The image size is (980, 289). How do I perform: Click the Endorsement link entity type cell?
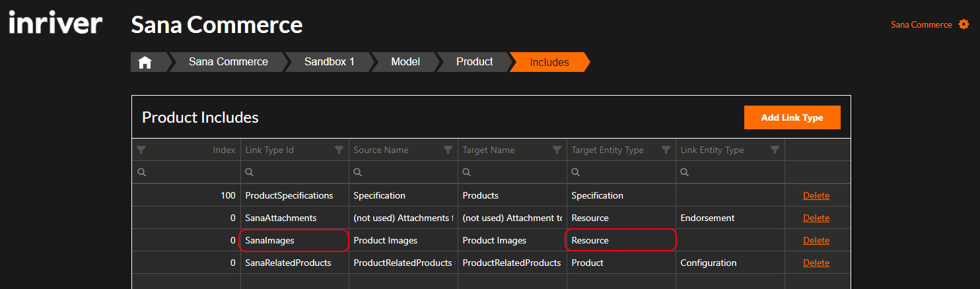[x=730, y=218]
